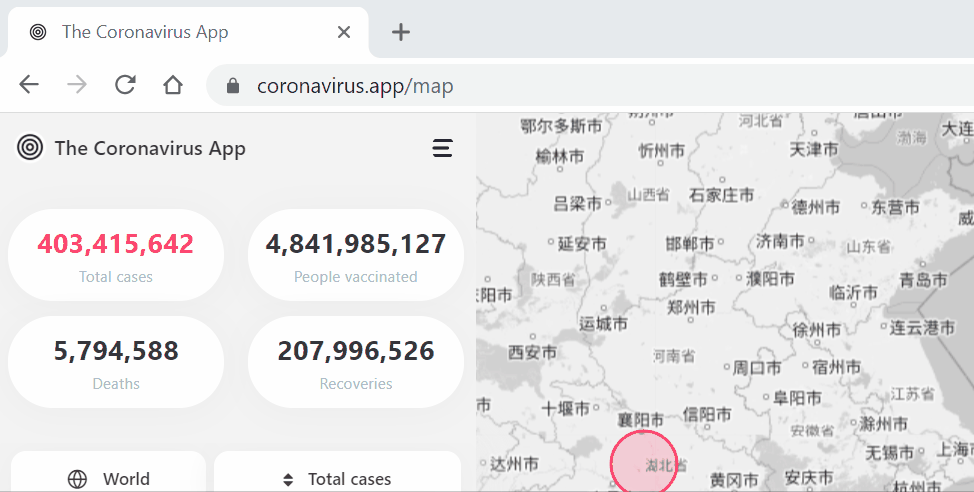
Task: View site security lock info
Action: (x=233, y=85)
